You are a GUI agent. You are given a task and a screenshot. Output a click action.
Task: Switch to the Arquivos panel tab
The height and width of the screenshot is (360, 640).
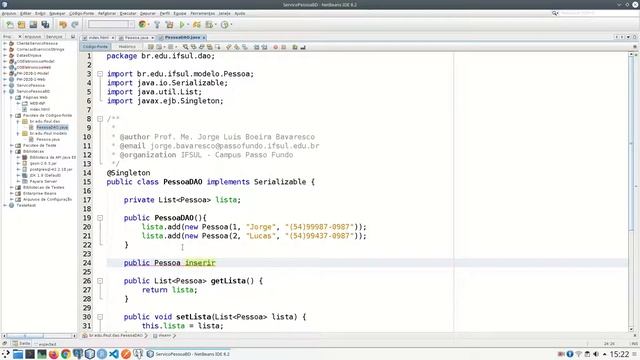(33, 37)
